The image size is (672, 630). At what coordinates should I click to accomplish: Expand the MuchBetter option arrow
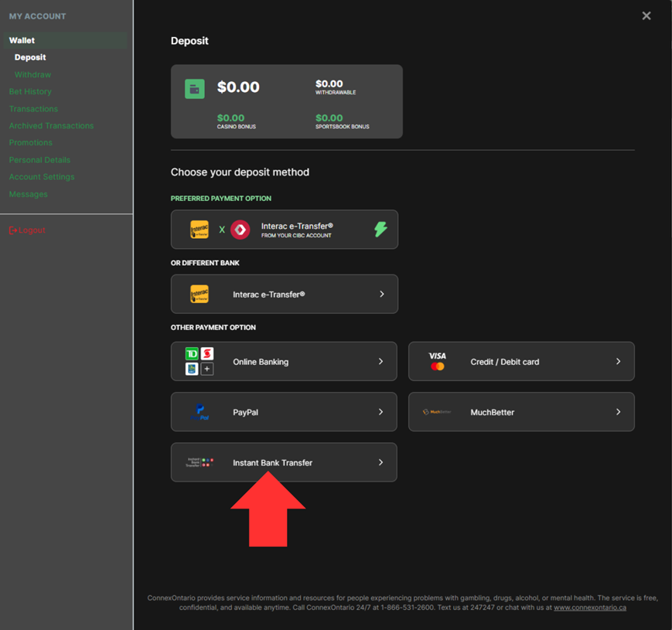618,412
